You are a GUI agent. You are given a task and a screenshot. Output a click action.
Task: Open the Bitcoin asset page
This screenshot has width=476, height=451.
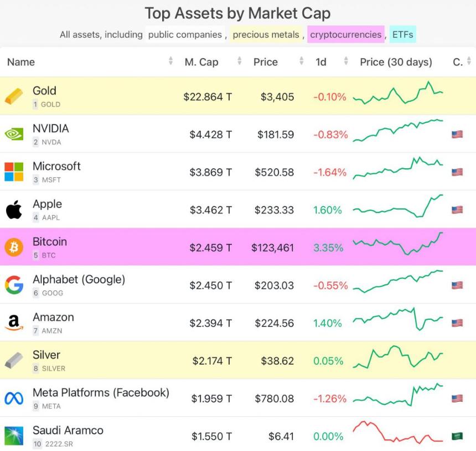pyautogui.click(x=50, y=242)
